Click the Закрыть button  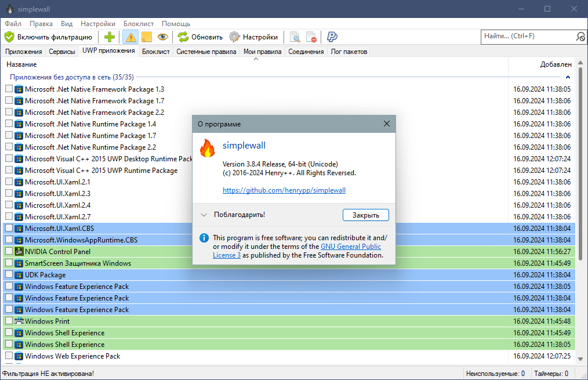[366, 215]
